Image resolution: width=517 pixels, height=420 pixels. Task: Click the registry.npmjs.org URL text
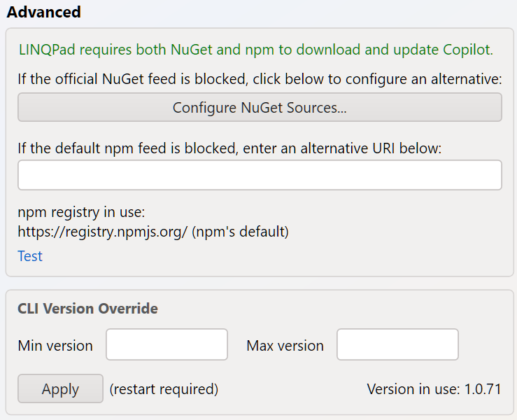coord(103,232)
